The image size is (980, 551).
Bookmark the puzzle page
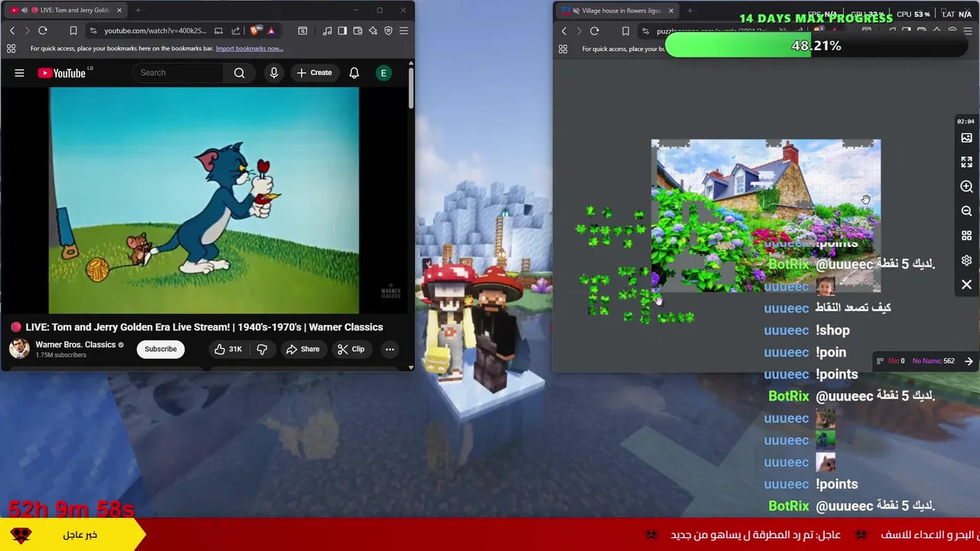click(626, 31)
